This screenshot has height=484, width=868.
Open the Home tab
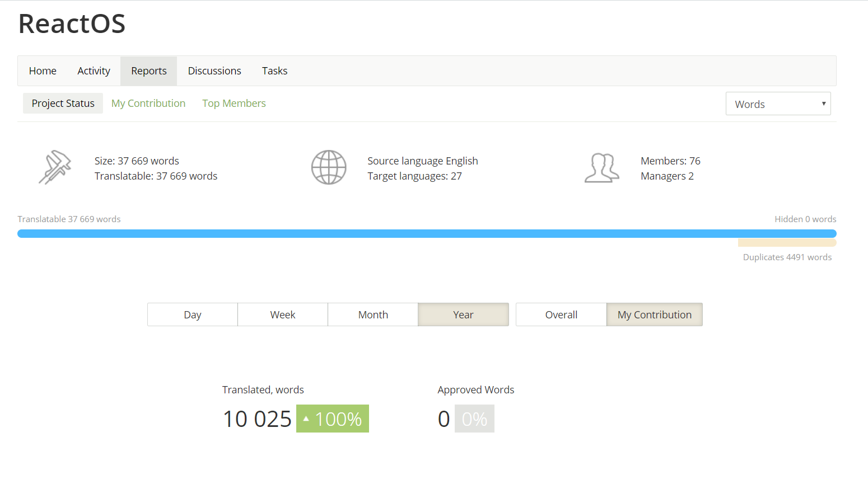pyautogui.click(x=43, y=71)
